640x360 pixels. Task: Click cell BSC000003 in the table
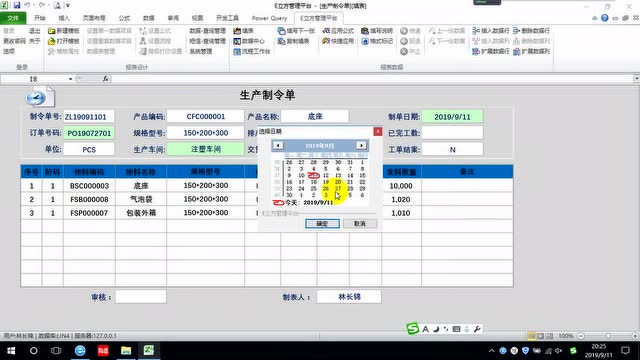point(89,186)
